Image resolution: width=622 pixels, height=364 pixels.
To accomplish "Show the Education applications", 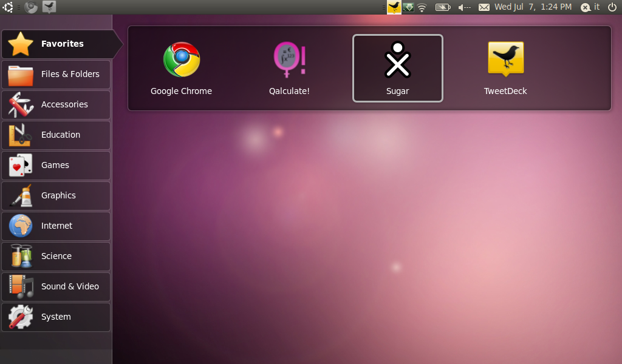I will coord(56,135).
